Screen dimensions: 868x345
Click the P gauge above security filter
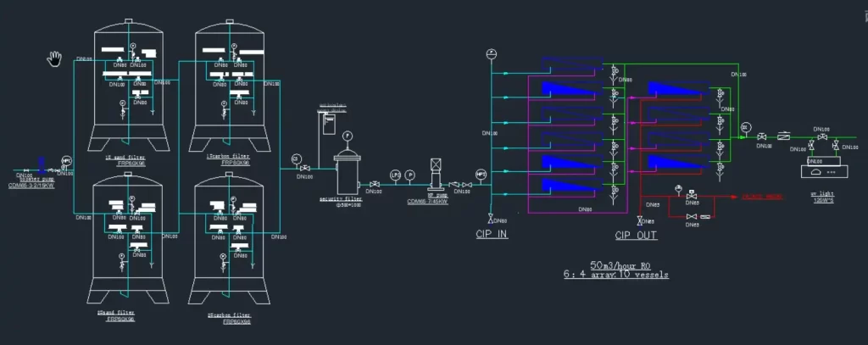point(347,135)
